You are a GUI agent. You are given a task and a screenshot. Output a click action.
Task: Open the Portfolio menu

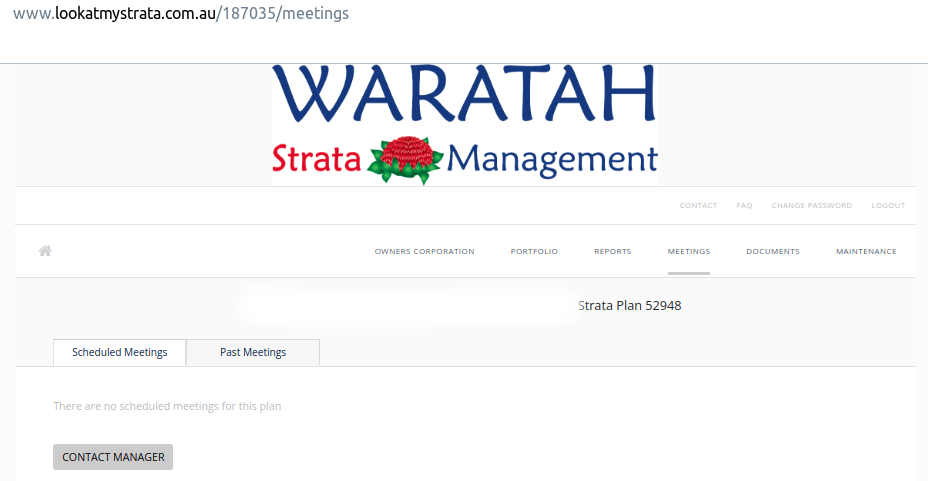pyautogui.click(x=534, y=251)
